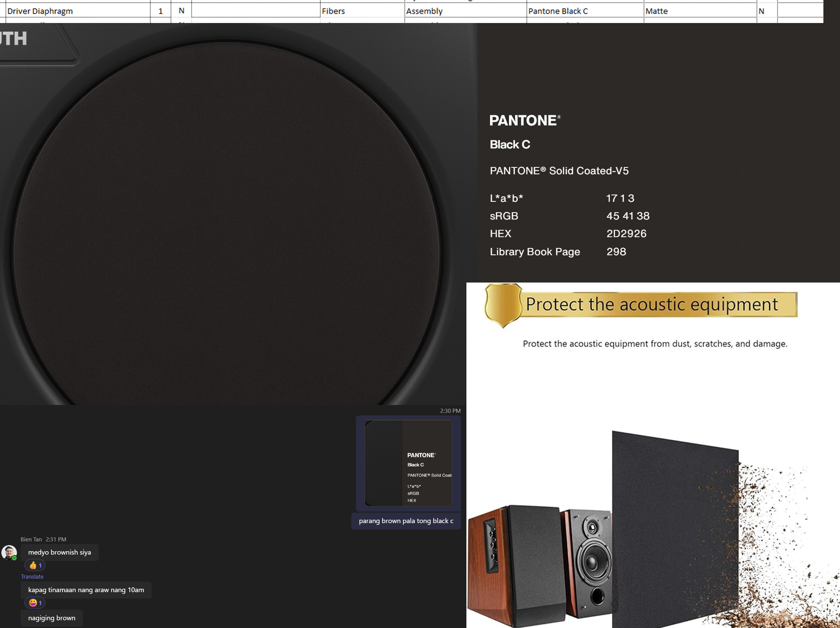Select the 'nagiging brown' message bubble
The width and height of the screenshot is (840, 628).
pyautogui.click(x=51, y=618)
